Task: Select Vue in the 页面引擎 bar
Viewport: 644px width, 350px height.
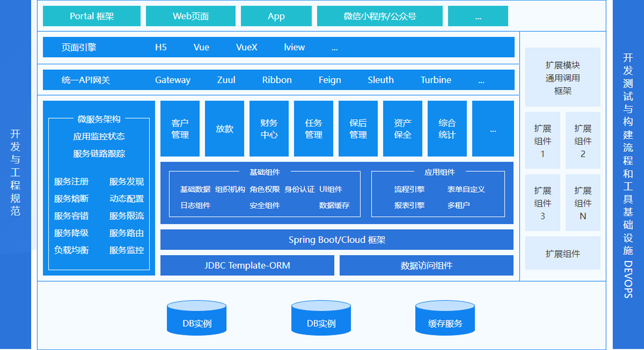Action: (x=201, y=47)
